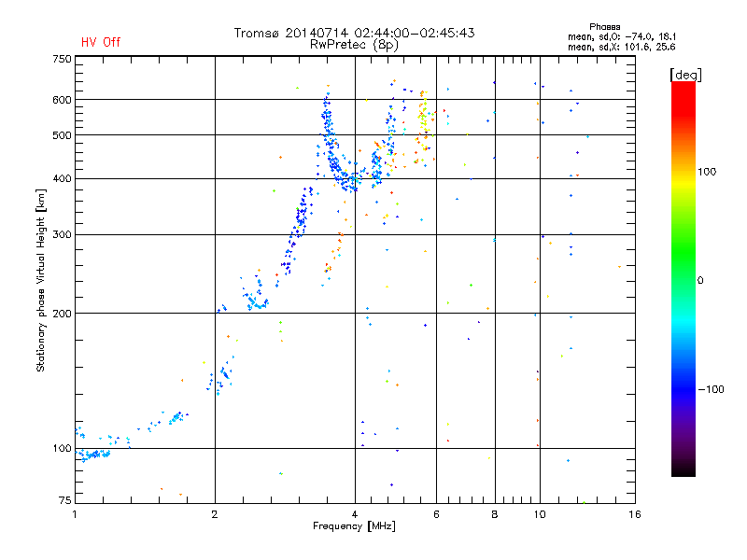Click the 'RwPretec (8p)' subtitle
The height and width of the screenshot is (560, 747).
click(354, 45)
